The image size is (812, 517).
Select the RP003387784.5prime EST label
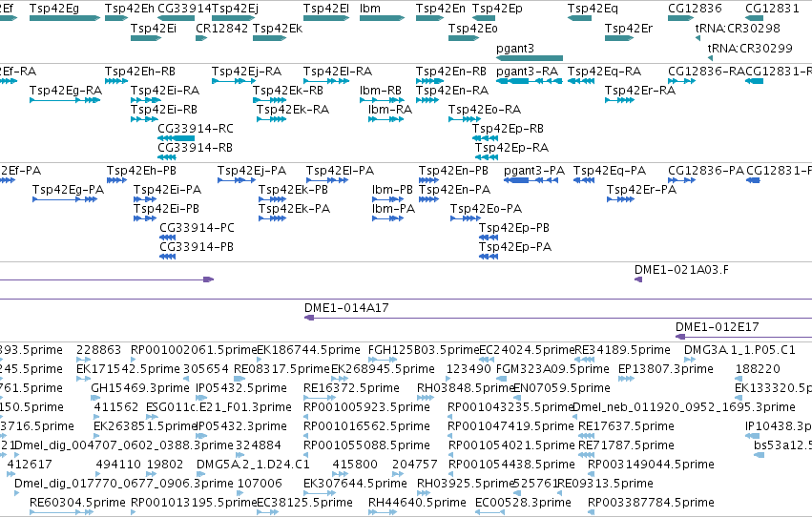651,503
